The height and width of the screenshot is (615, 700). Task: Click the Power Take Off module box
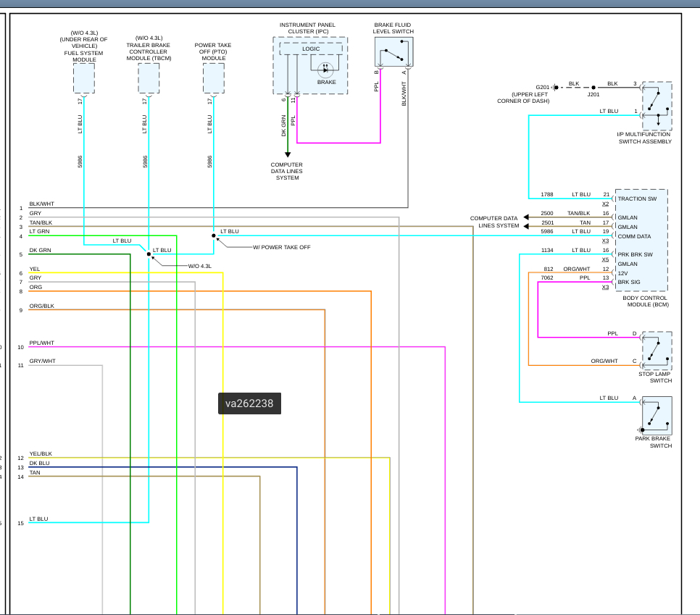click(x=214, y=78)
